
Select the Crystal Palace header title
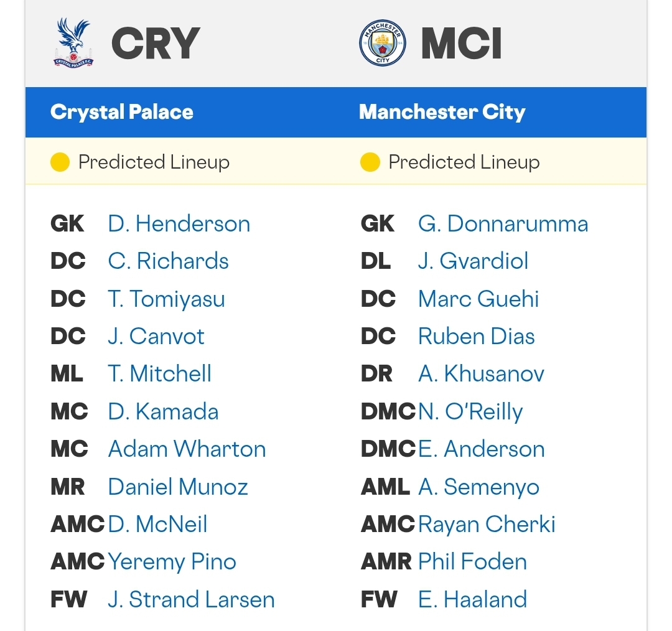pos(122,112)
